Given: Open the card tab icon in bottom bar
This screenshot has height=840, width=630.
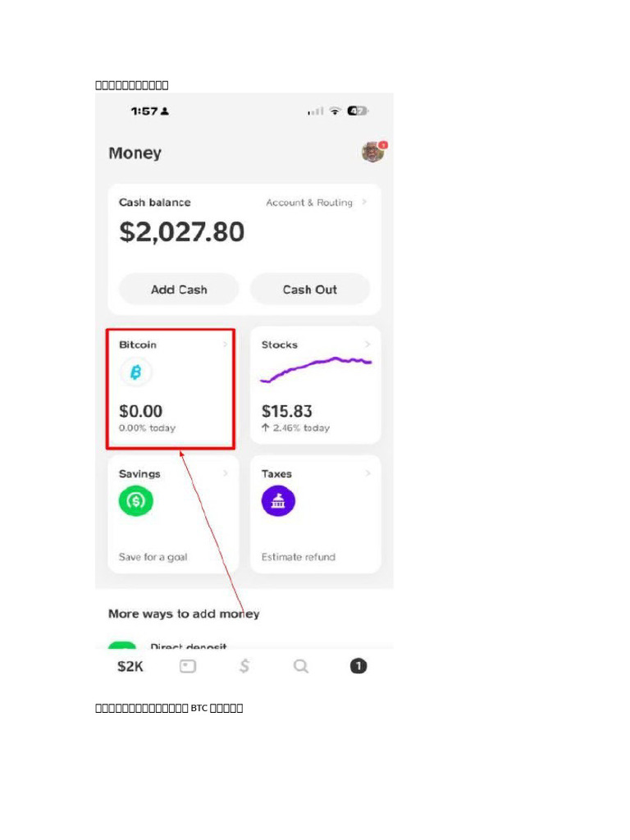Looking at the screenshot, I should [x=188, y=666].
